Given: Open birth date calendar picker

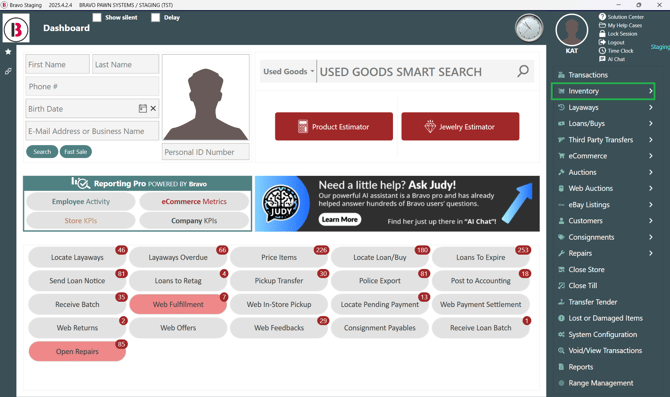Looking at the screenshot, I should [x=143, y=109].
